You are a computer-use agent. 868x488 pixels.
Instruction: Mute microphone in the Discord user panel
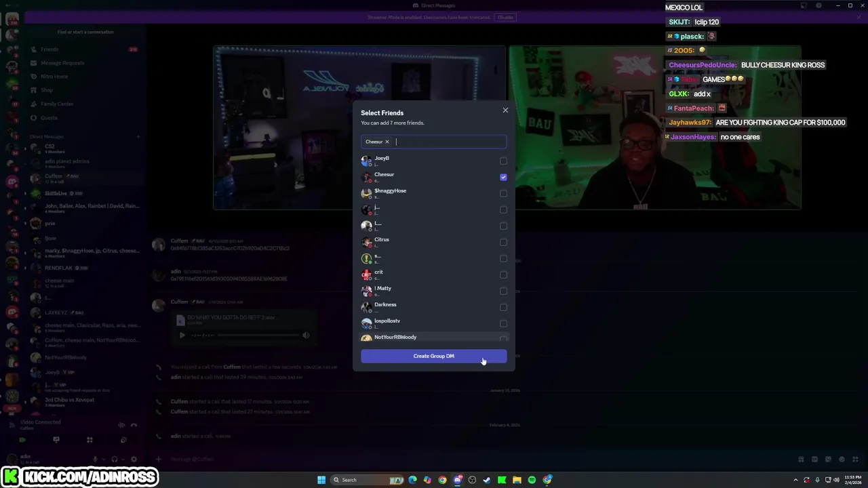coord(96,459)
